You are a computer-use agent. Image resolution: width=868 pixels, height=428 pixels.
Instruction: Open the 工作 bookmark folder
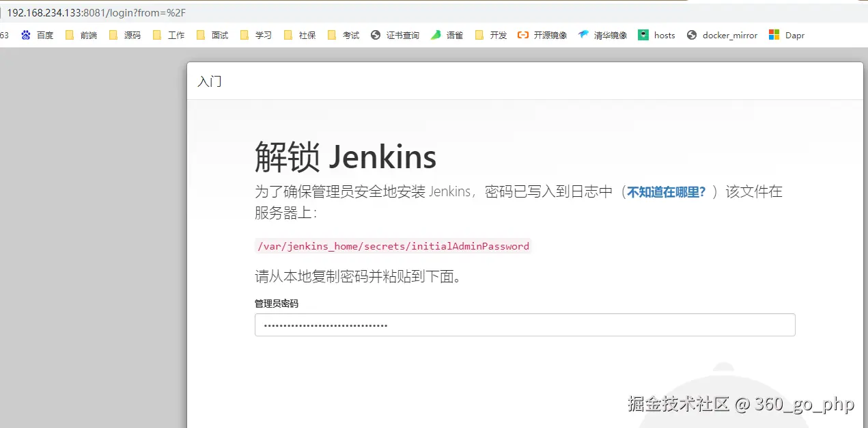(x=168, y=35)
